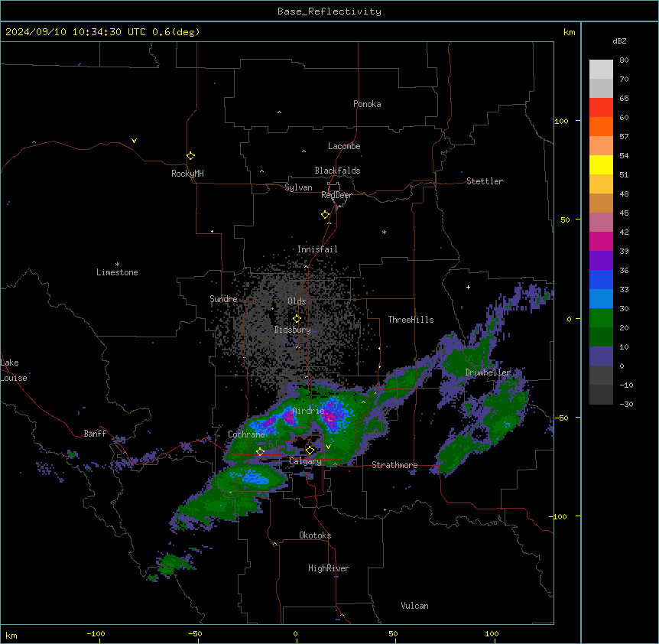Screen dimensions: 659x644
Task: Click the HighRiver label
Action: click(x=329, y=568)
